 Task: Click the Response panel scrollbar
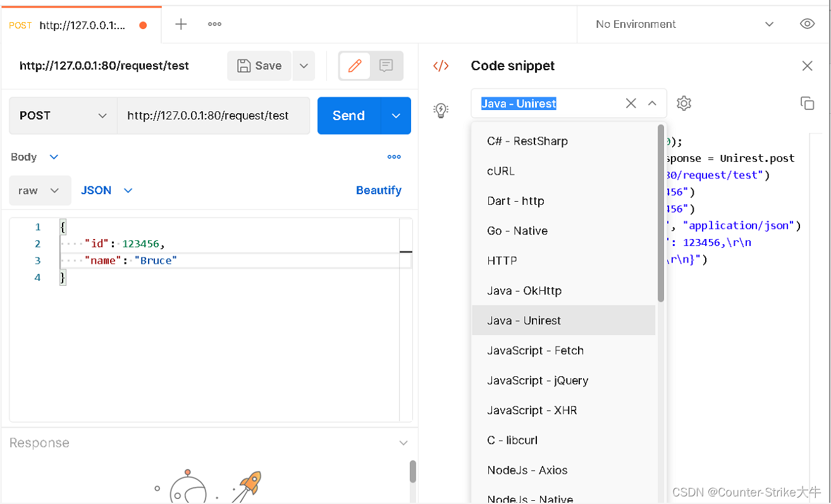tap(412, 471)
